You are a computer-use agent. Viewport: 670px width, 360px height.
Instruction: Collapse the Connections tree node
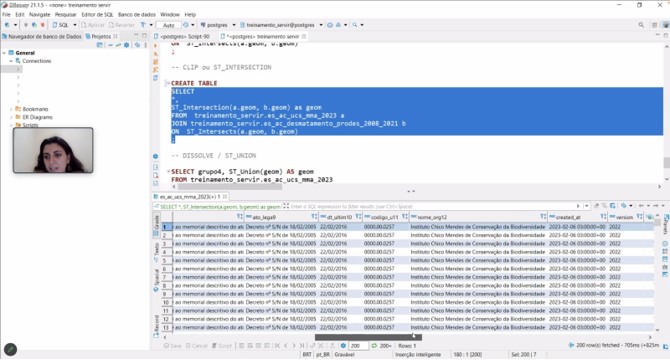pyautogui.click(x=11, y=61)
